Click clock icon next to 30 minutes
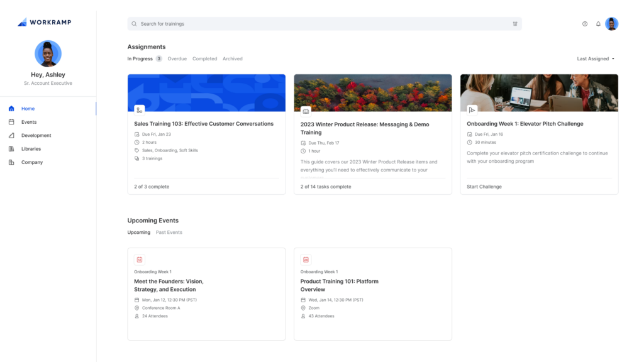This screenshot has height=362, width=644. click(469, 143)
